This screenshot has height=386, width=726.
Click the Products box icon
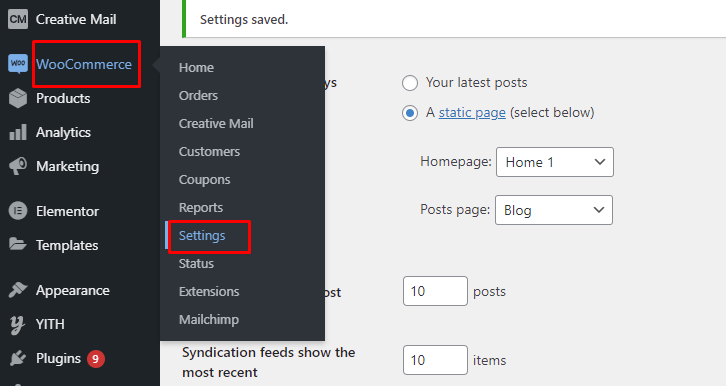(18, 98)
